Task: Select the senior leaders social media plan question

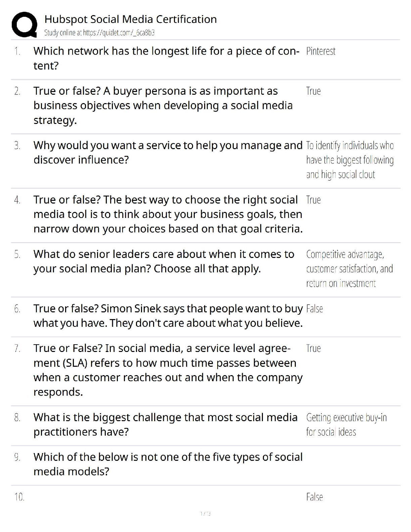Action: point(164,261)
